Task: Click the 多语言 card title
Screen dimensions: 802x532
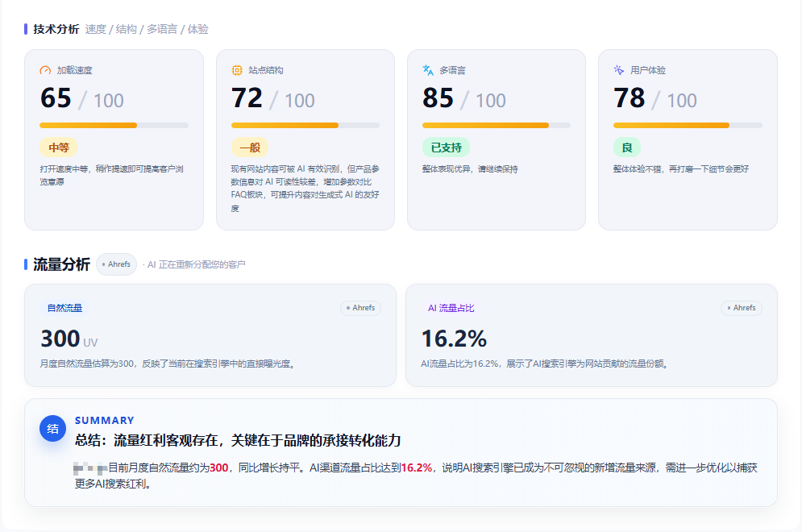Action: 453,71
